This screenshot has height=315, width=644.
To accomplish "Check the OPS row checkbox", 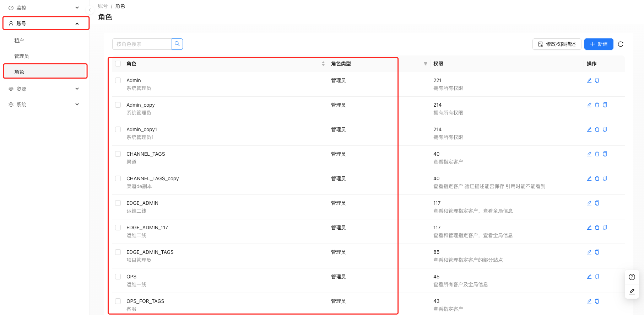I will point(118,277).
